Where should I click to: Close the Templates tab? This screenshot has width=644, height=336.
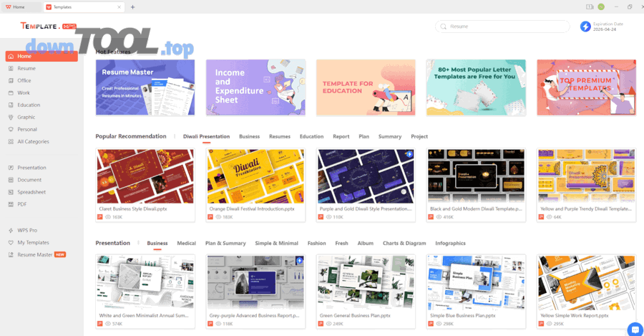[119, 7]
